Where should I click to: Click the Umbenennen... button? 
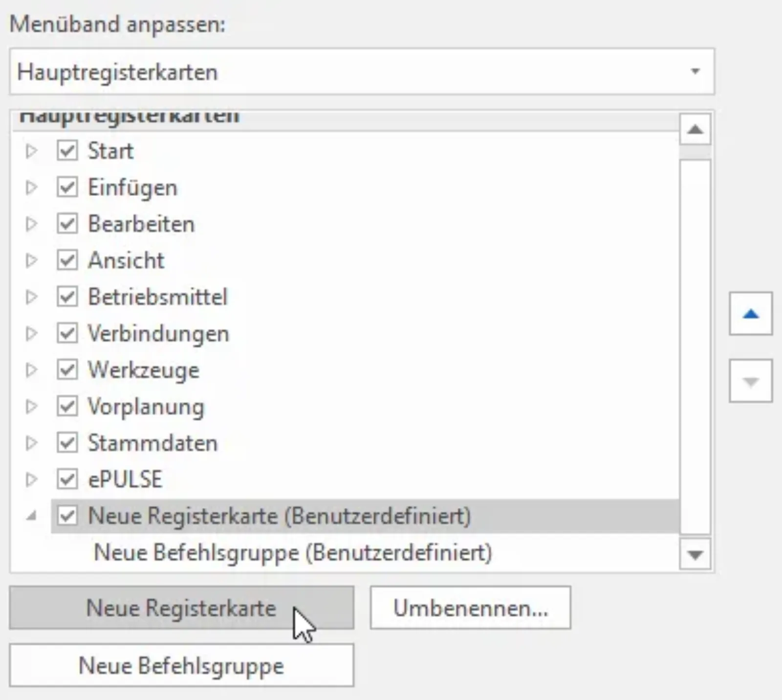(x=470, y=608)
